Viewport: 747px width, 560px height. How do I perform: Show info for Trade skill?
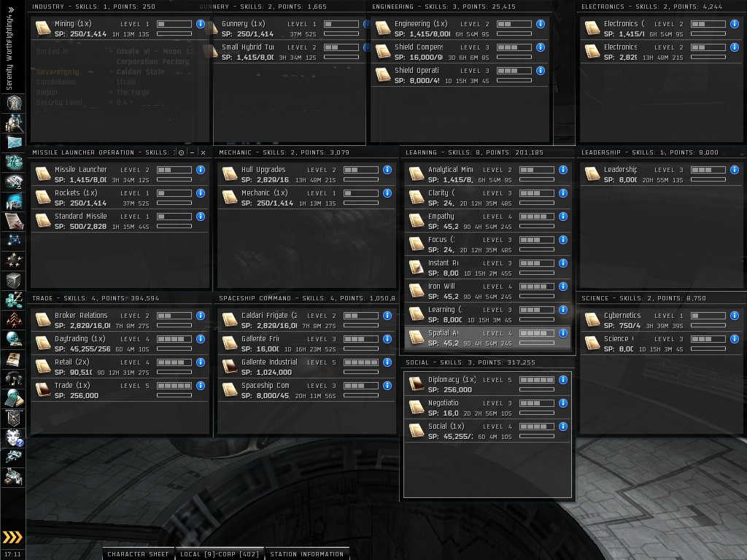201,385
